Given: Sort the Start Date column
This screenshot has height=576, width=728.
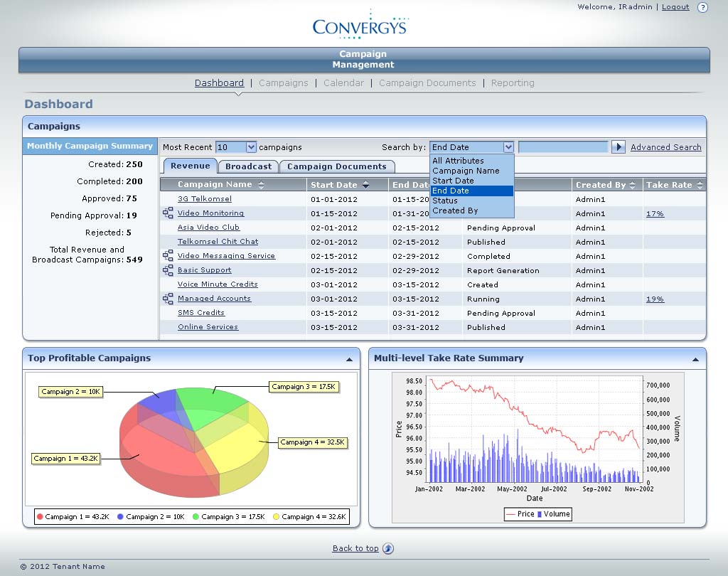Looking at the screenshot, I should tap(366, 185).
